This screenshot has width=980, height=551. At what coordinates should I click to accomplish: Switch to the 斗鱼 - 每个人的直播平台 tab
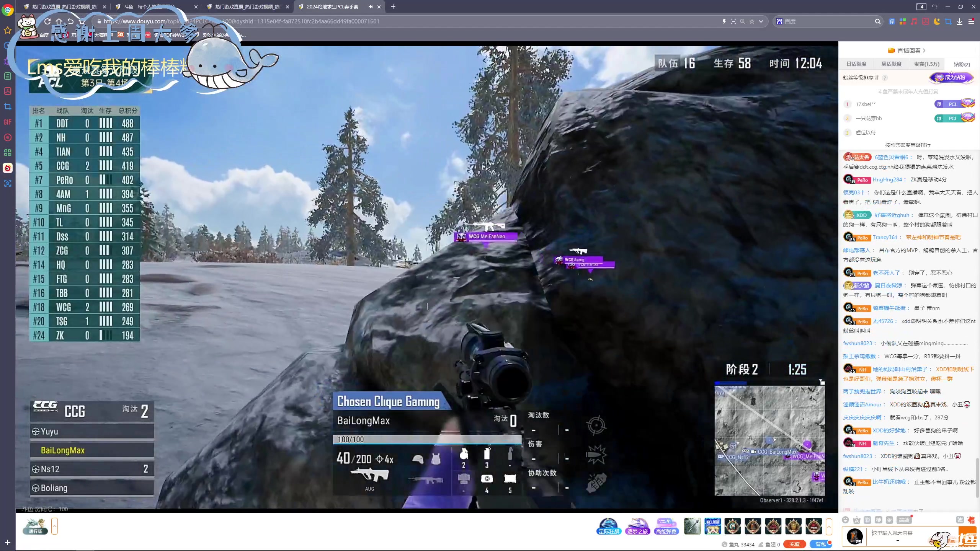point(157,7)
